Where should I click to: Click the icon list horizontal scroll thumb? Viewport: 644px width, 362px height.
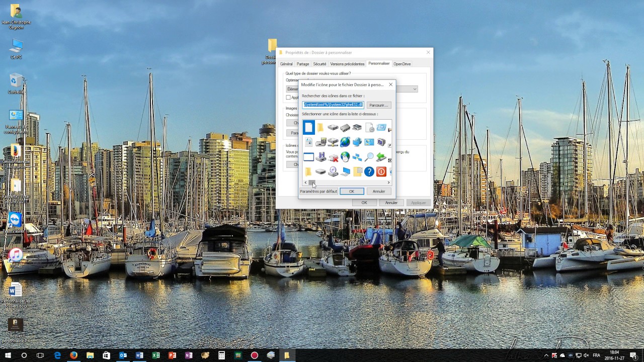pos(312,183)
